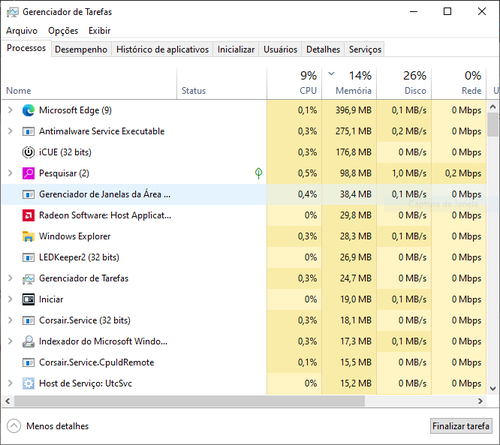Click the green leaf eco status icon
The image size is (500, 445).
click(258, 173)
